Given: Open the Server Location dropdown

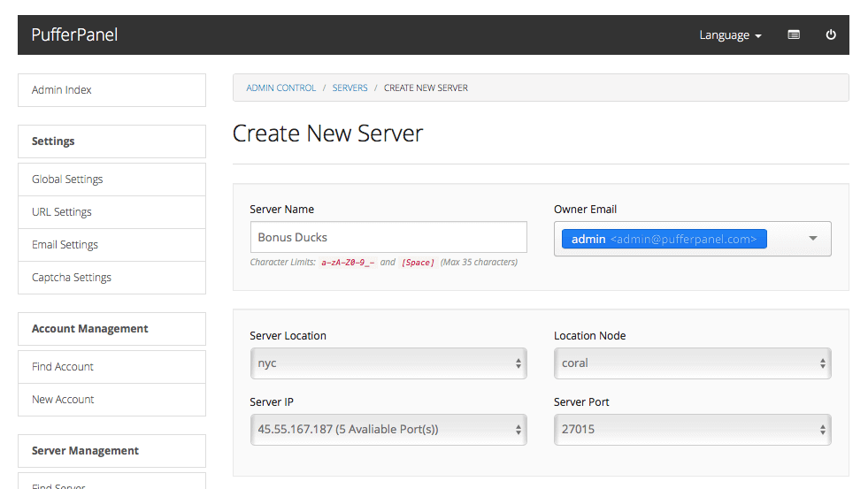Looking at the screenshot, I should coord(388,363).
